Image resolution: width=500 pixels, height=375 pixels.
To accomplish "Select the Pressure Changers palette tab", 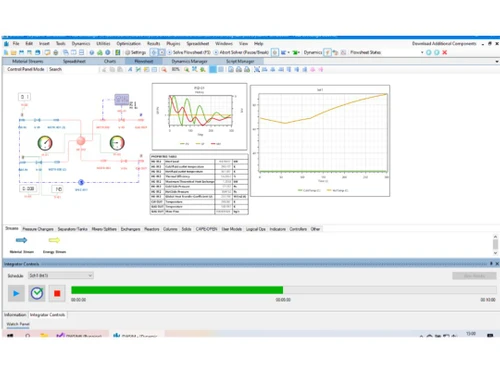I will point(38,229).
